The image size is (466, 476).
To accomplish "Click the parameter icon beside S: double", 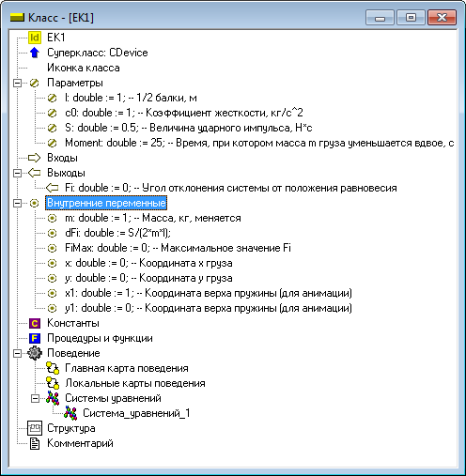I will point(52,128).
